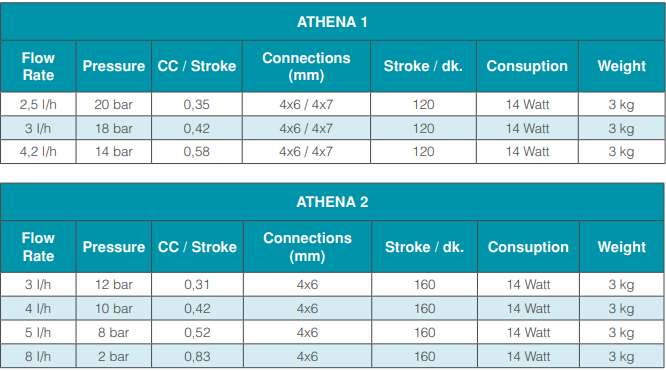The height and width of the screenshot is (371, 666).
Task: Click the ATHENA 2 table title
Action: coord(332,202)
